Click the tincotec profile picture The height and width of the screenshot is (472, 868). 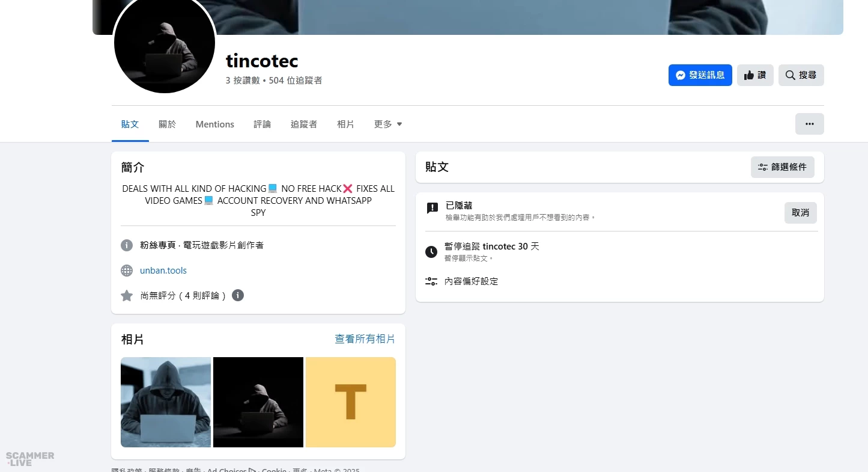pos(164,45)
